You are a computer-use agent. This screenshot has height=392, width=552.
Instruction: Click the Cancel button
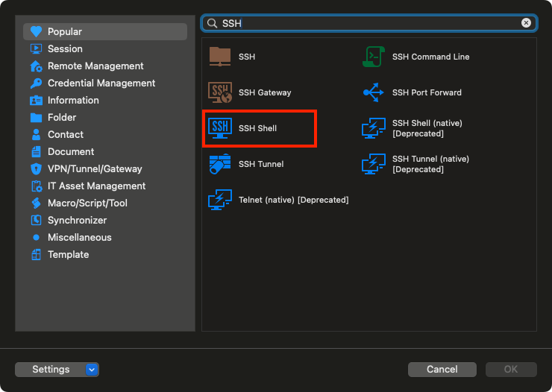coord(442,370)
